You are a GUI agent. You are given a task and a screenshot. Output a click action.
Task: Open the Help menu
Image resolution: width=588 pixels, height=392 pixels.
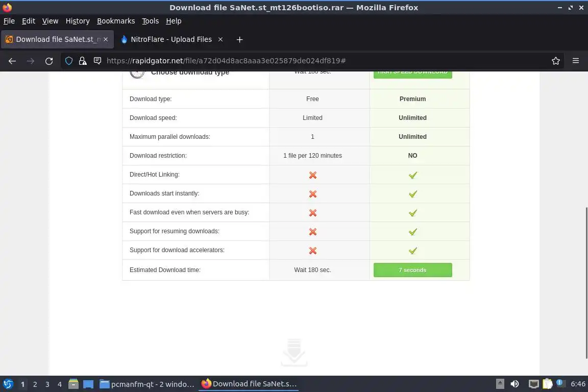[174, 21]
